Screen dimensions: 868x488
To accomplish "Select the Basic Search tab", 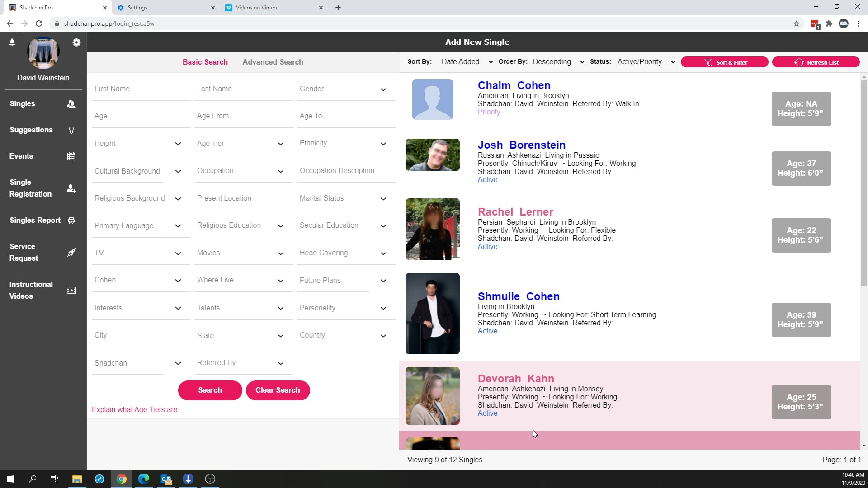I will [x=205, y=62].
